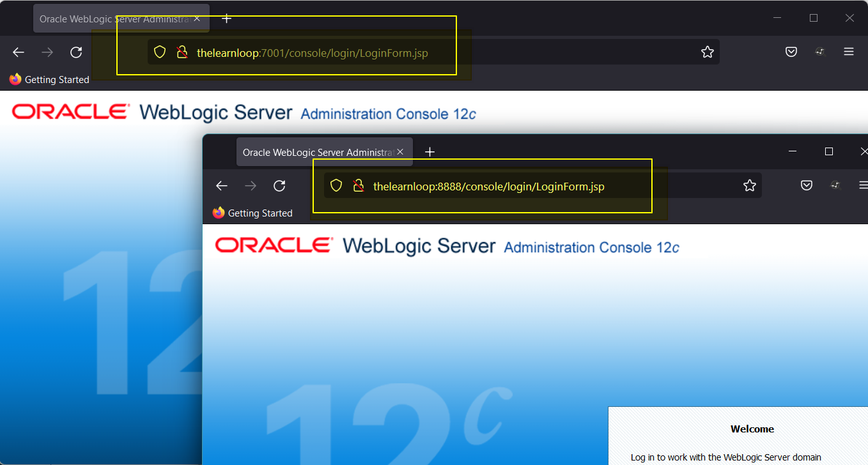Open Pocket in the port 7001 window

pos(791,52)
